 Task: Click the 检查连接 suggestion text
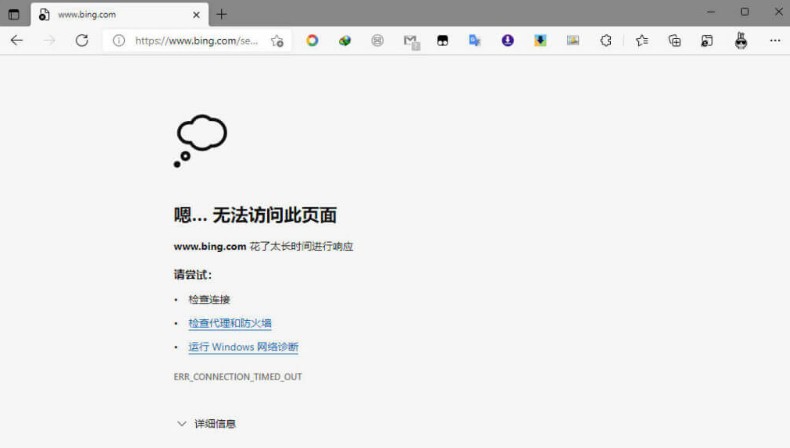point(209,299)
